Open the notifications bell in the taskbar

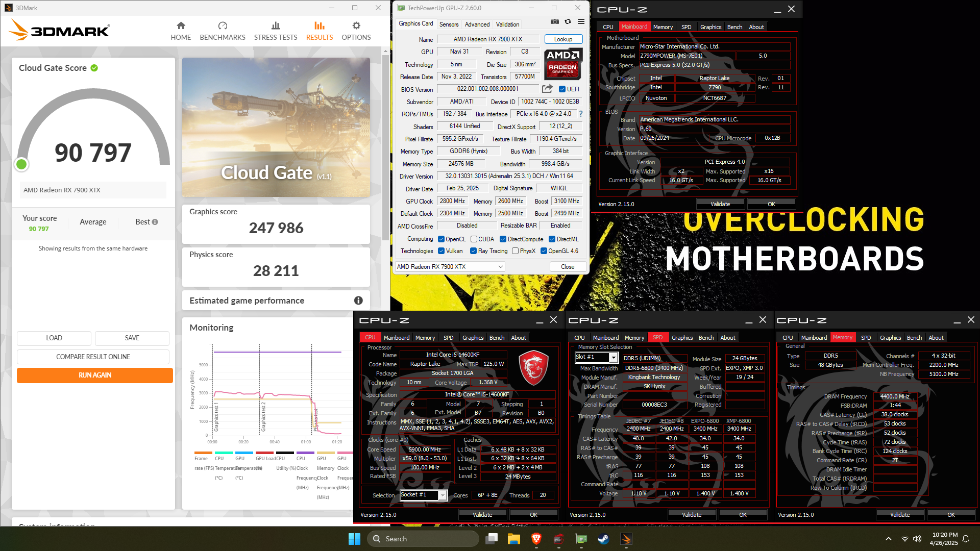966,539
